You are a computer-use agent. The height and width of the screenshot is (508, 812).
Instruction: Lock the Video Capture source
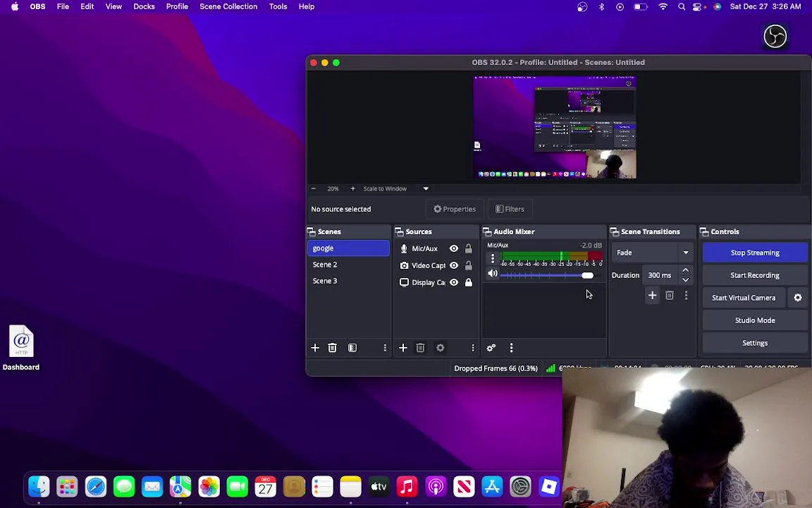[469, 265]
